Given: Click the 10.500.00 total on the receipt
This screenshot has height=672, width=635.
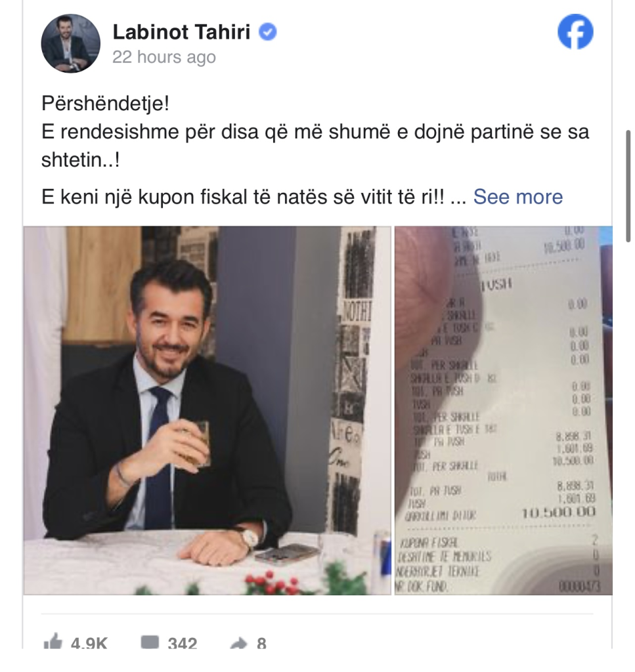Looking at the screenshot, I should 558,512.
